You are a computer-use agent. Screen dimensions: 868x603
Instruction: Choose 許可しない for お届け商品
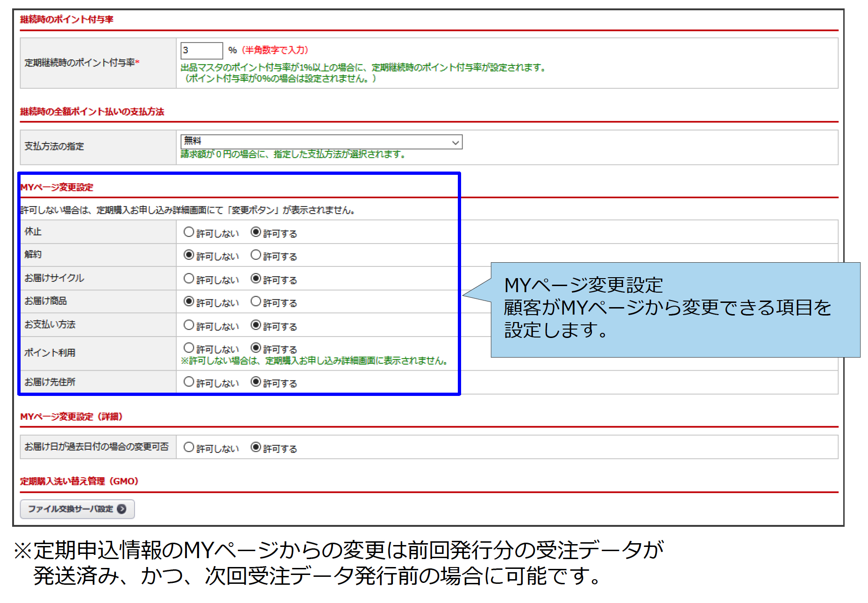point(189,301)
